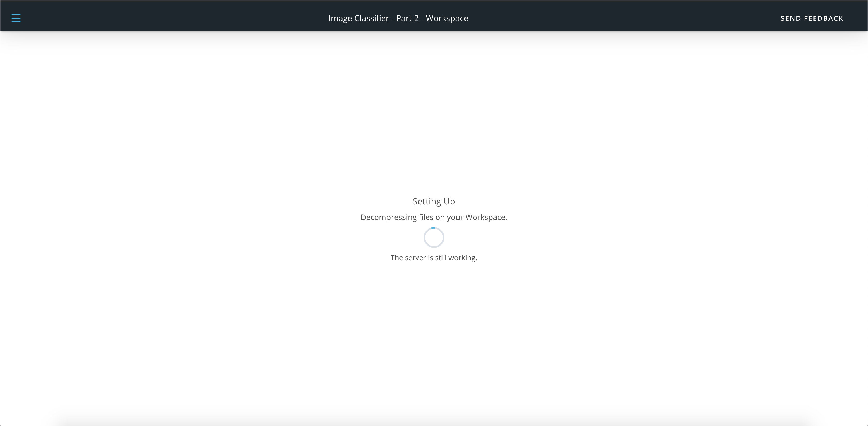Click the 'Image Classifier - Part 2 - Workspace' title

(398, 18)
